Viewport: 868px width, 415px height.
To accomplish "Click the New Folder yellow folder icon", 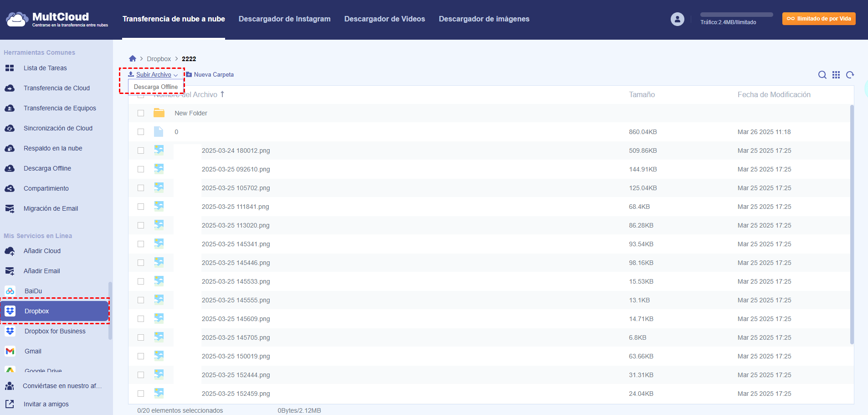I will point(159,113).
